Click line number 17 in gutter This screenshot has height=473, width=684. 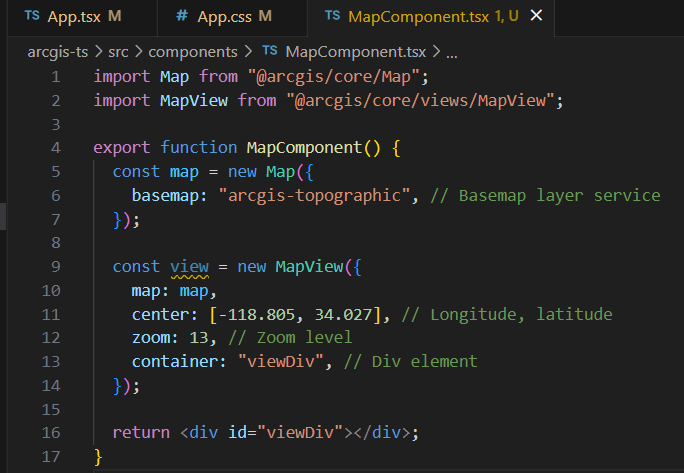pos(51,457)
